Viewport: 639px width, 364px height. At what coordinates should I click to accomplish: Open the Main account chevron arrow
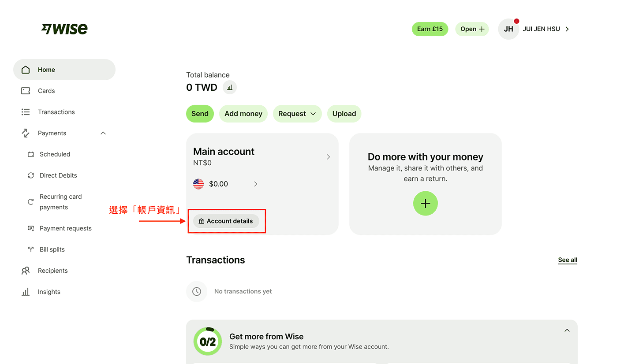point(328,157)
